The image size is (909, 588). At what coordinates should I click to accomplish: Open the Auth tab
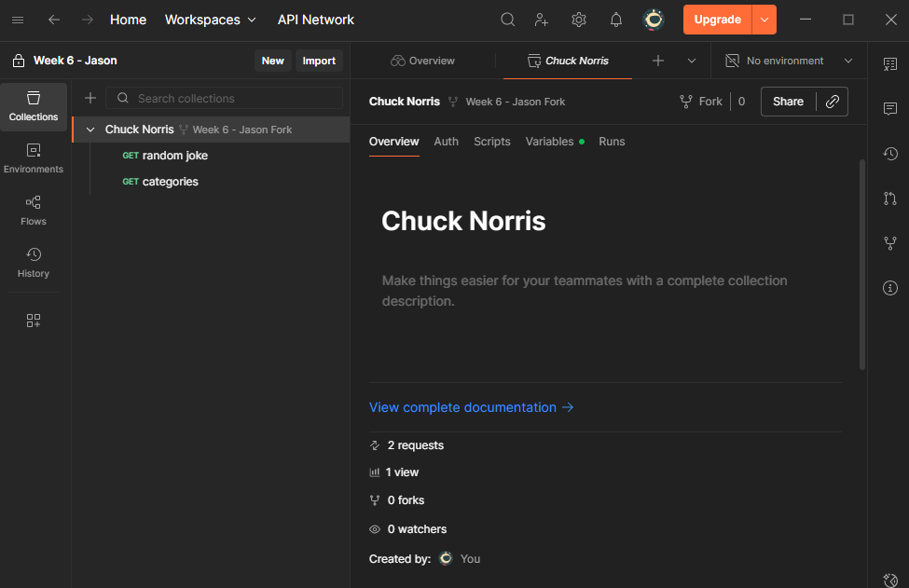tap(446, 142)
